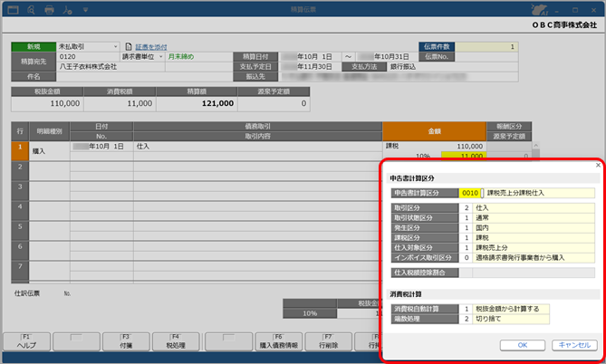Click the user settings icon in title bar
Screen dimensions: 606x364
tap(67, 10)
